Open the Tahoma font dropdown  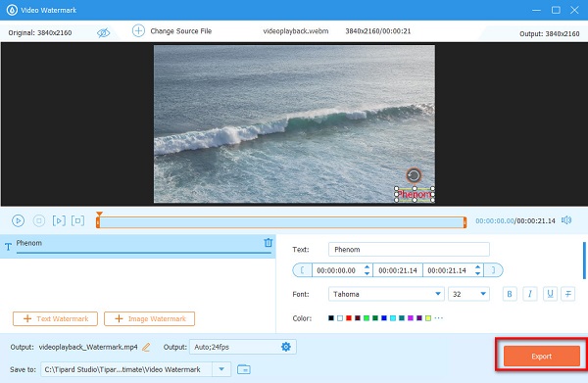(x=386, y=294)
